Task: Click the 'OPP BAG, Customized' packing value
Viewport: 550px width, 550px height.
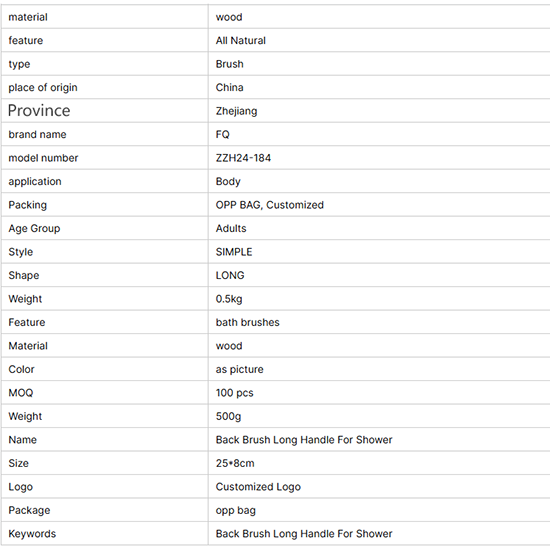Action: tap(269, 205)
